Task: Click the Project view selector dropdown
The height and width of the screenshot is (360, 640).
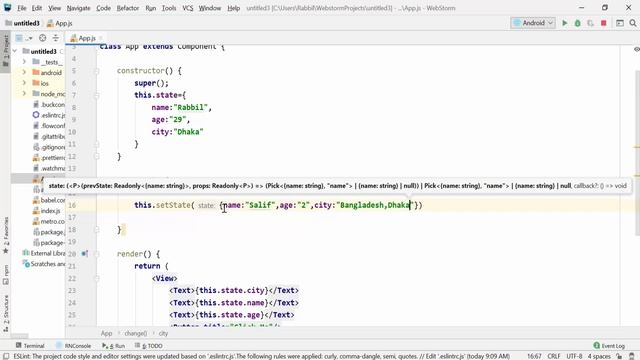Action: [23, 38]
